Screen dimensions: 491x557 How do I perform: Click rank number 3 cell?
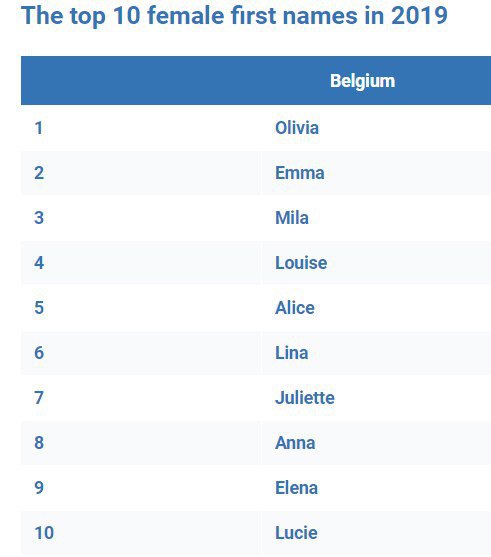[141, 218]
